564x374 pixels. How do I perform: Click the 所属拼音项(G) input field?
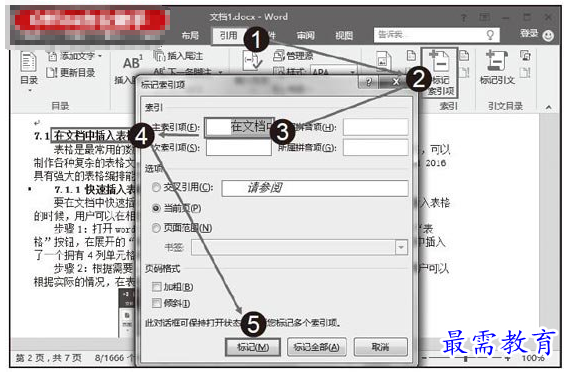pyautogui.click(x=376, y=147)
